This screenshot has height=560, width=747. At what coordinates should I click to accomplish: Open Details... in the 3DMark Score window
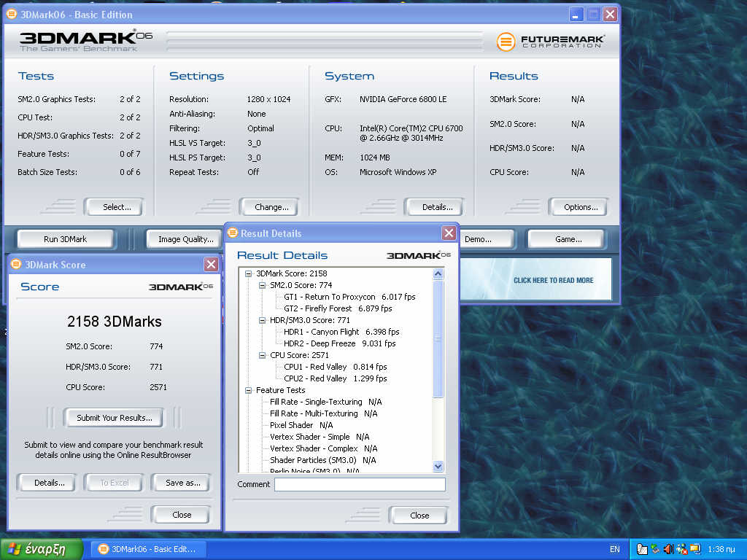coord(47,483)
